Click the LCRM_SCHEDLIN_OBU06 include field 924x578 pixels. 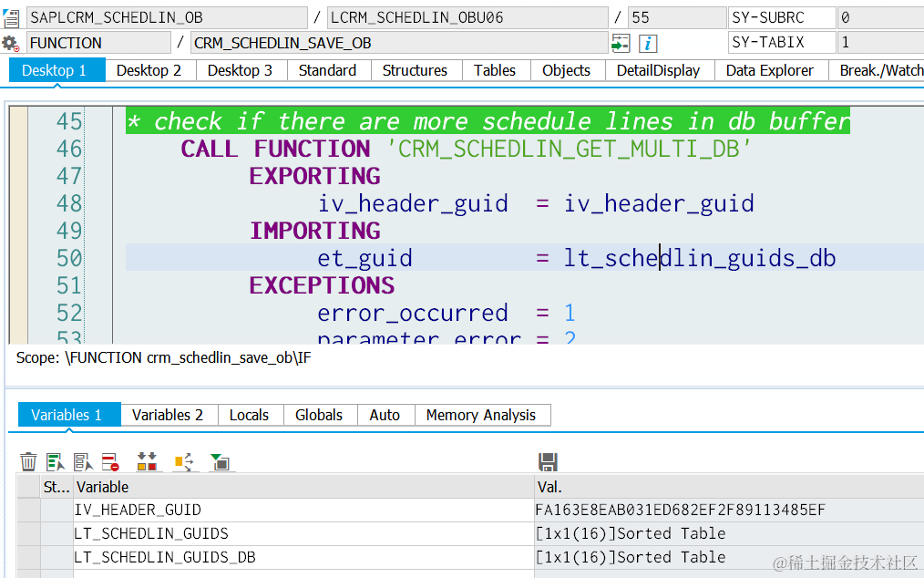(467, 17)
